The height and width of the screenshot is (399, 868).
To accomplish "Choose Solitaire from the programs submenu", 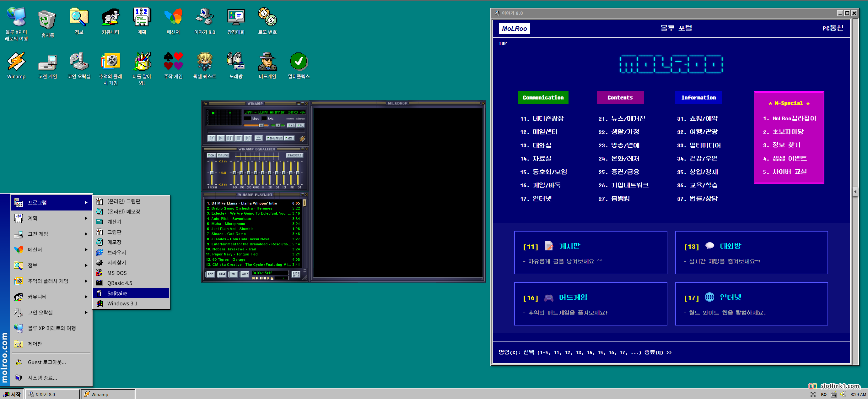I will [131, 293].
